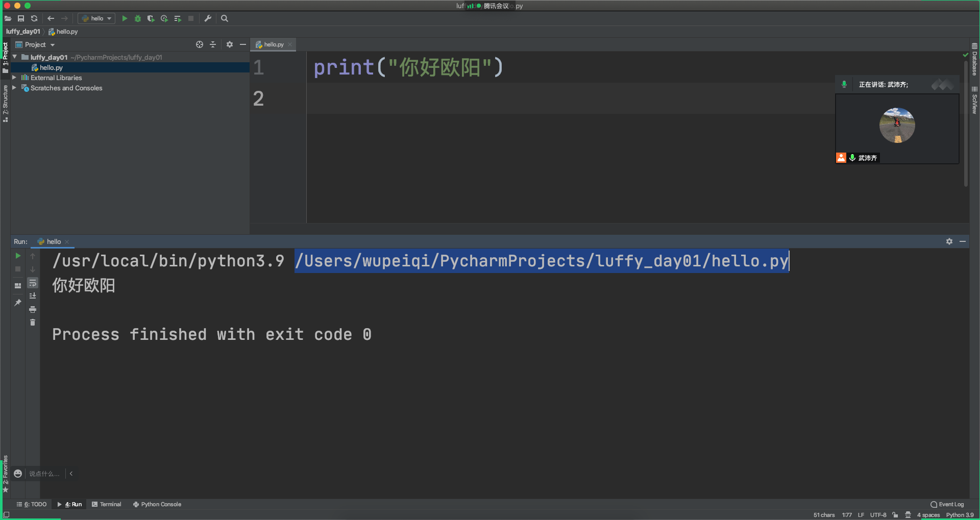This screenshot has height=520, width=980.
Task: Click the editor vertical scrollbar
Action: (x=966, y=124)
